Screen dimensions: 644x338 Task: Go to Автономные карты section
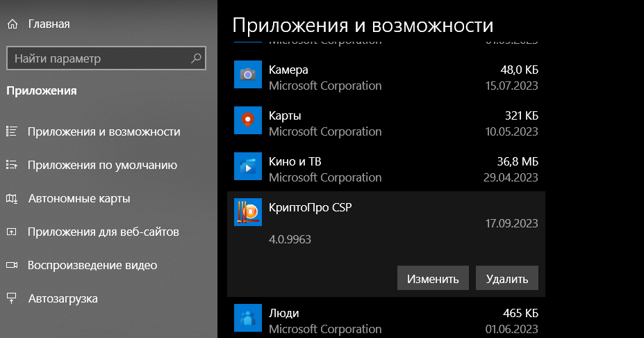(x=79, y=199)
